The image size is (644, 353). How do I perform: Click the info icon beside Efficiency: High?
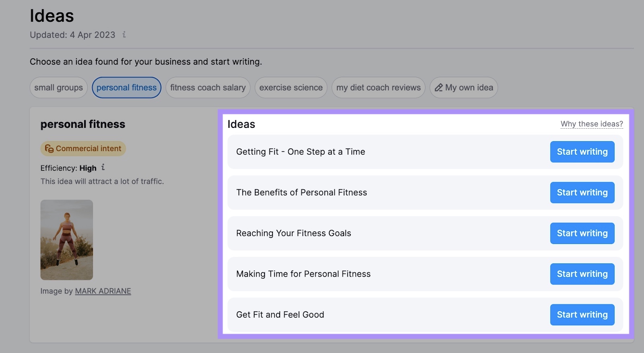pyautogui.click(x=103, y=167)
